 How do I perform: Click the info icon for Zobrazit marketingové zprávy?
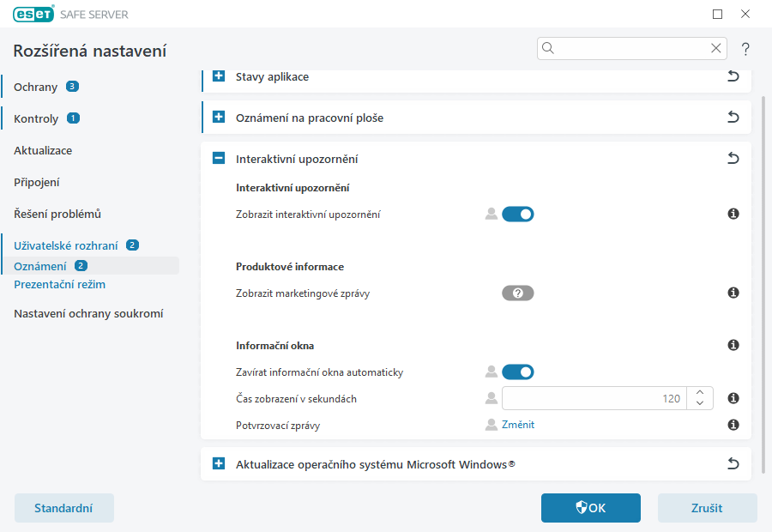click(733, 293)
